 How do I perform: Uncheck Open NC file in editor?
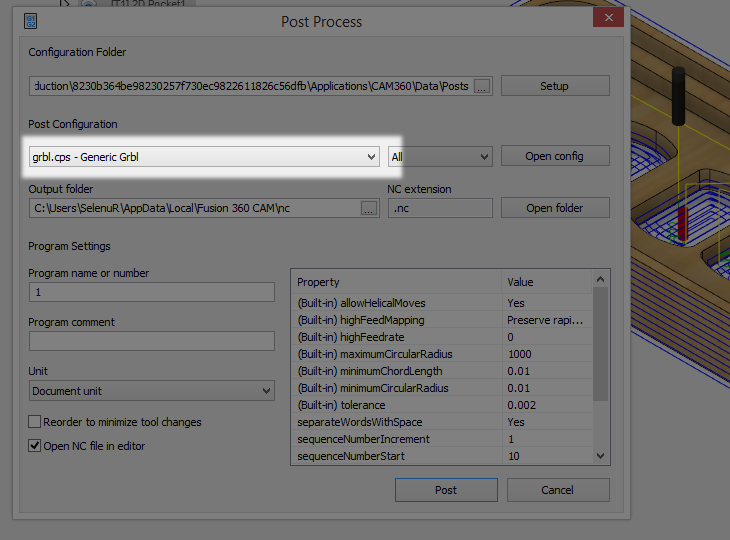point(35,446)
